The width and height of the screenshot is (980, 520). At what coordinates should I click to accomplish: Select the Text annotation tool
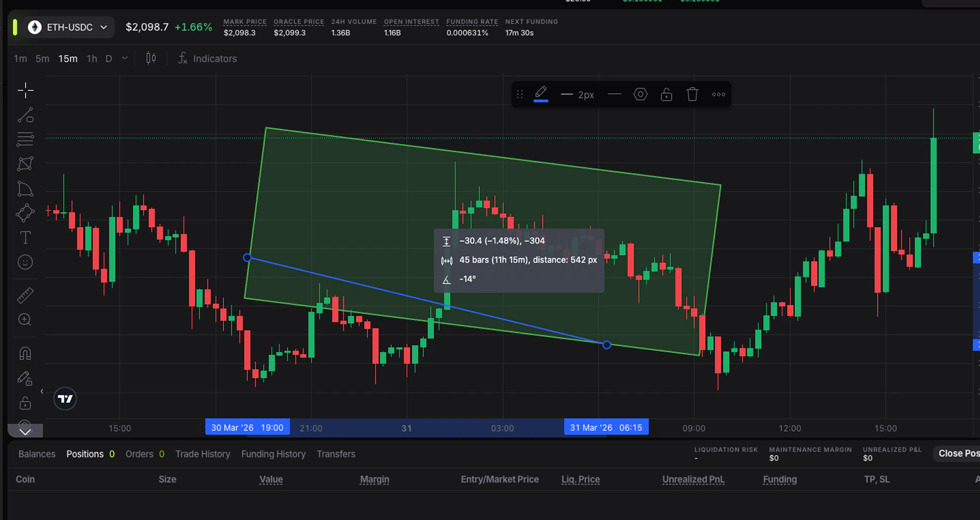[x=25, y=238]
